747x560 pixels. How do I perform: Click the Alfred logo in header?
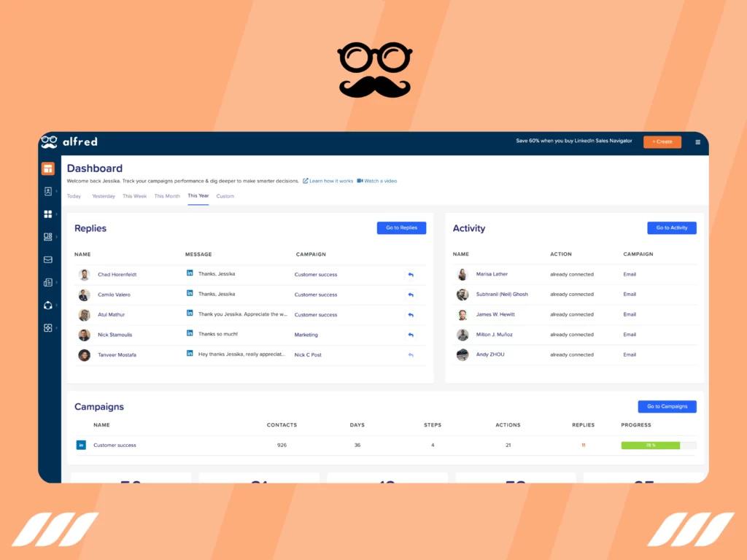(69, 142)
